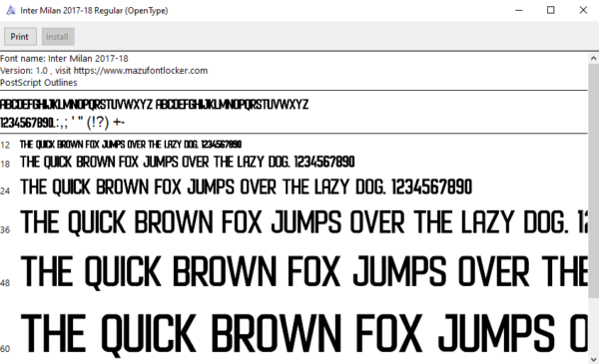The image size is (599, 364).
Task: Click the size 36 sample sentence
Action: click(x=303, y=222)
